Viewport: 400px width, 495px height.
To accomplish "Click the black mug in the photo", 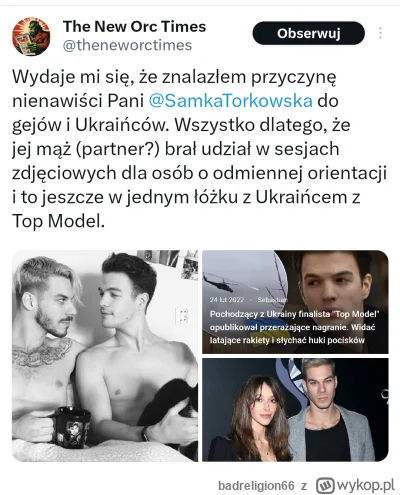I will 70,427.
